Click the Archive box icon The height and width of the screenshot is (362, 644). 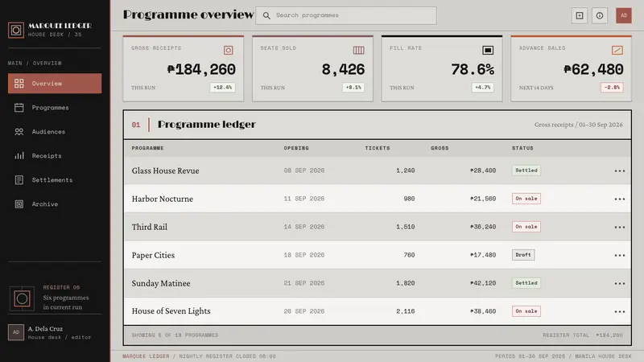click(x=19, y=204)
